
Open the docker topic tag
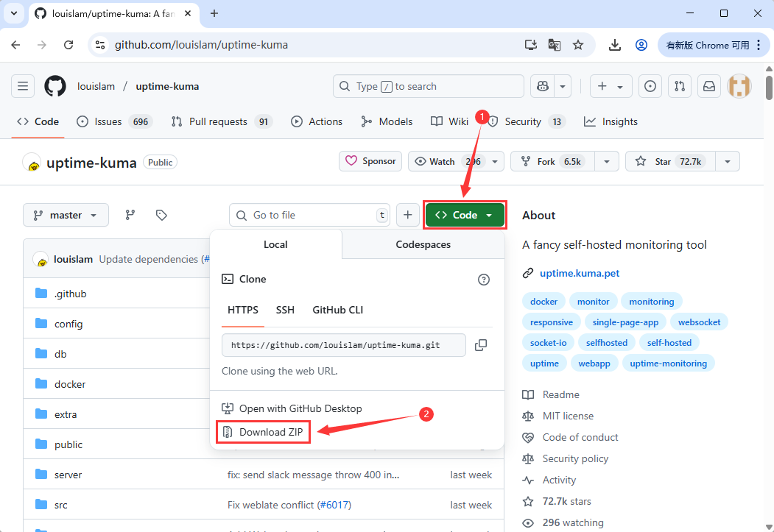(x=543, y=301)
